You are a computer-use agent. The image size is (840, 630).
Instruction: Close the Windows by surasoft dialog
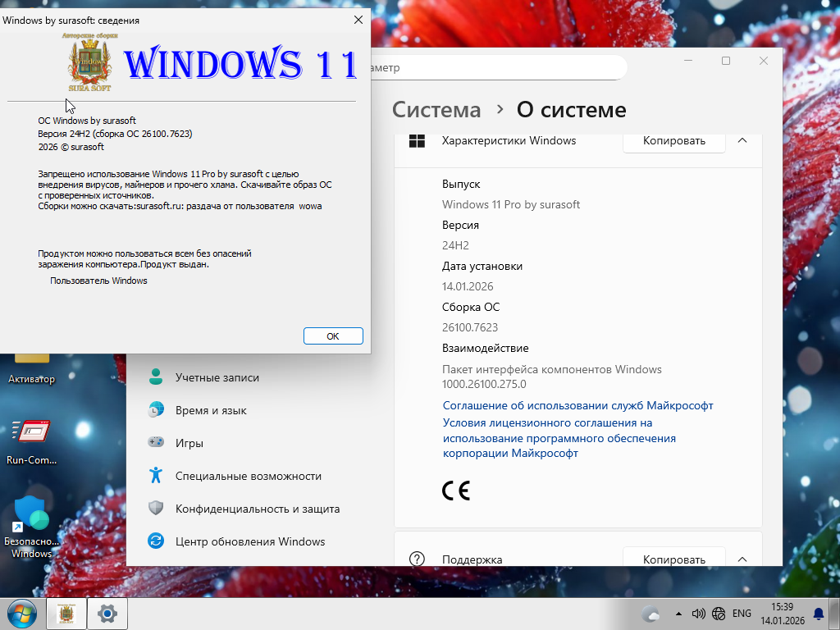click(358, 20)
